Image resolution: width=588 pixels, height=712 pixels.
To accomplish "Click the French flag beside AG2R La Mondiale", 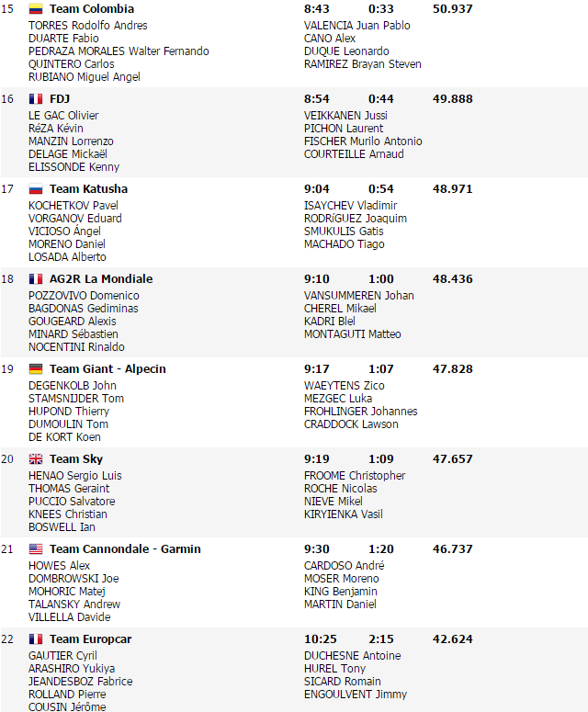I will (x=36, y=279).
